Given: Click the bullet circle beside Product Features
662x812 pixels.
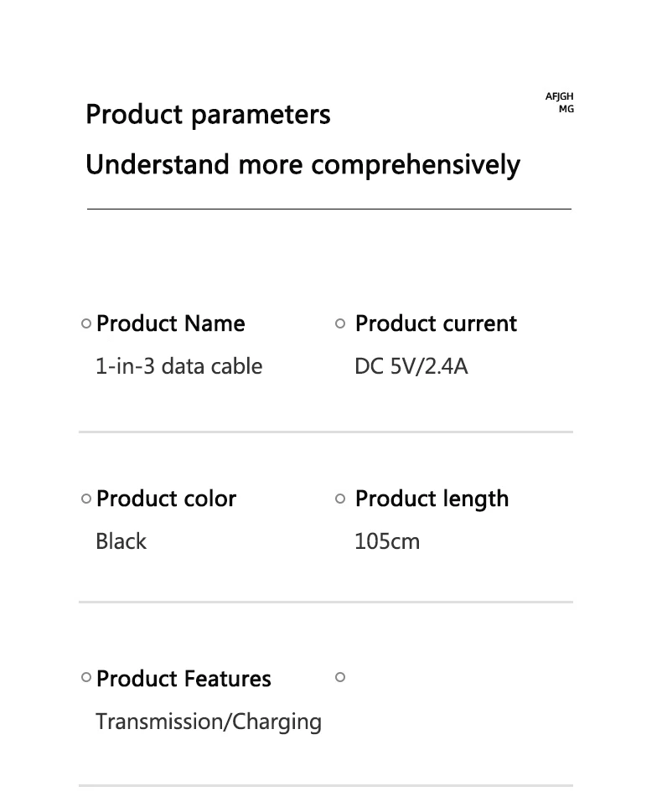Looking at the screenshot, I should pos(86,677).
